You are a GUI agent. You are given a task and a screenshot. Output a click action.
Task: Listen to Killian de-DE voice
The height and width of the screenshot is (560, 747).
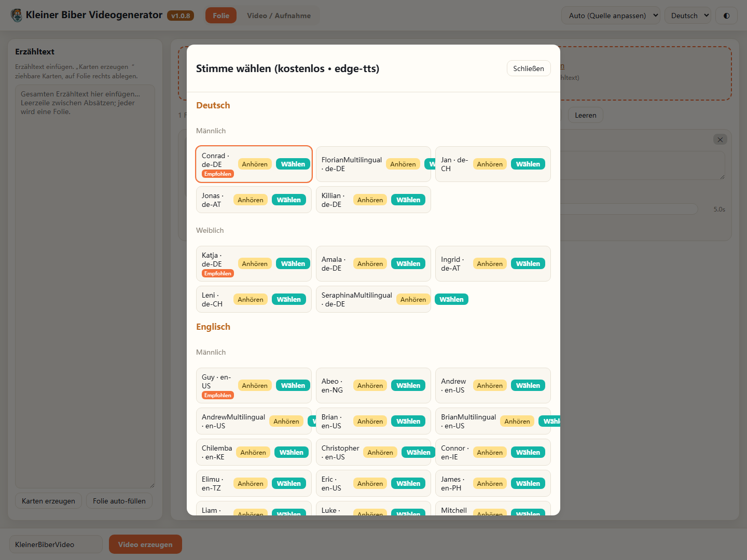(370, 200)
